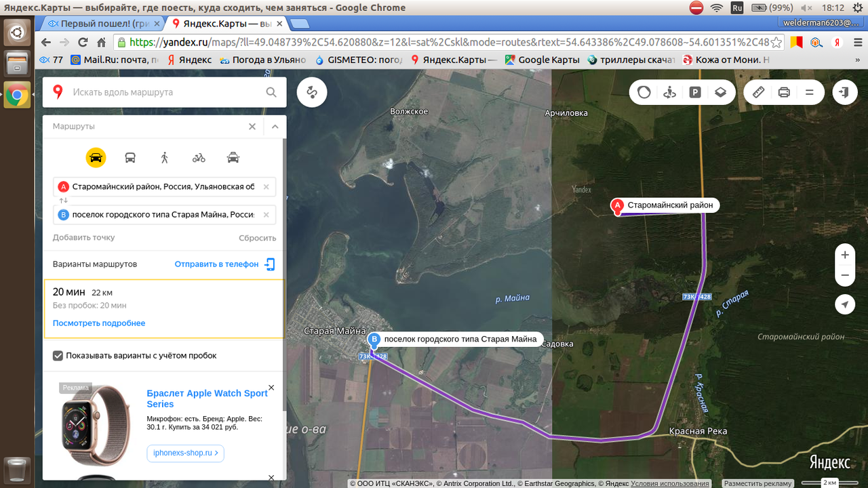
Task: Select taxi route mode
Action: [x=233, y=158]
